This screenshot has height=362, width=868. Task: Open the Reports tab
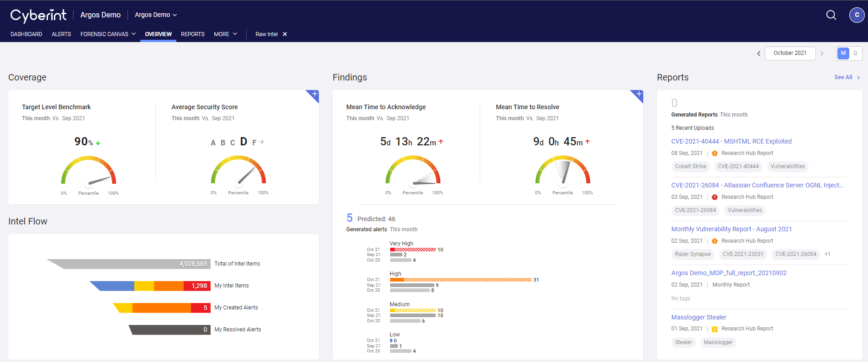[192, 34]
